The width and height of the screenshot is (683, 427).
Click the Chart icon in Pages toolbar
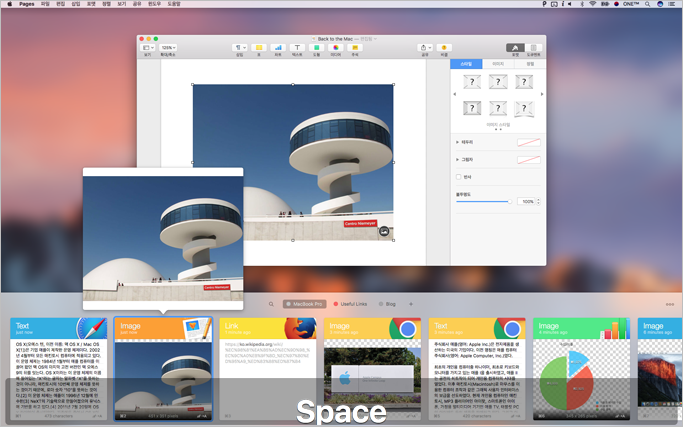[278, 47]
